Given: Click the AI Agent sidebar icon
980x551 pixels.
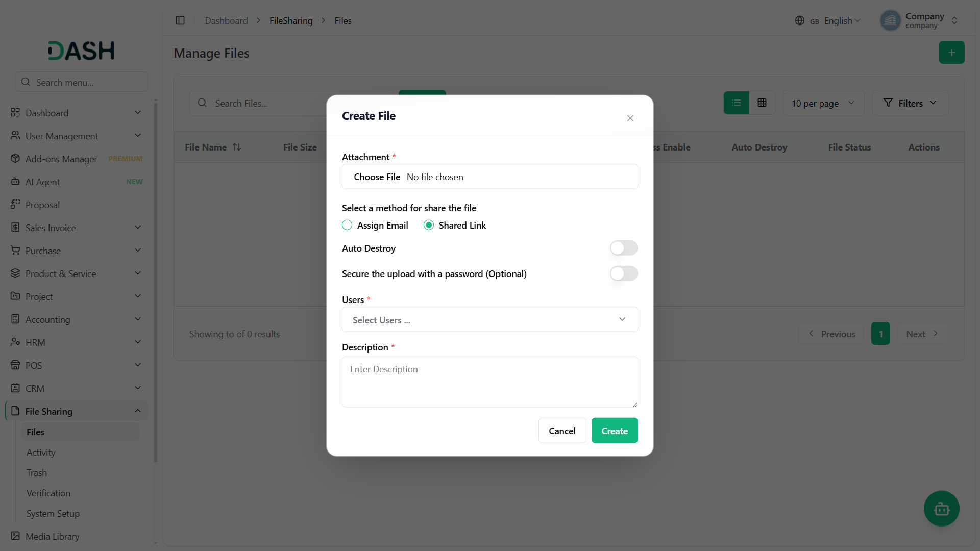Looking at the screenshot, I should click(x=15, y=182).
